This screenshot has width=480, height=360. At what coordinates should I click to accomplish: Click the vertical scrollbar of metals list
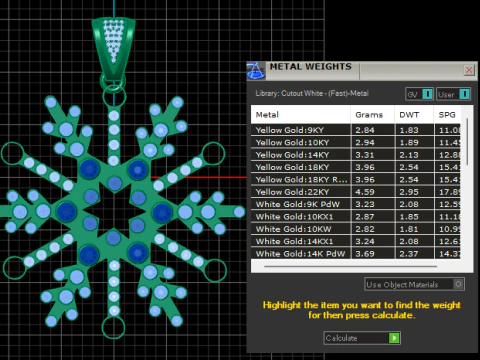coord(467,142)
